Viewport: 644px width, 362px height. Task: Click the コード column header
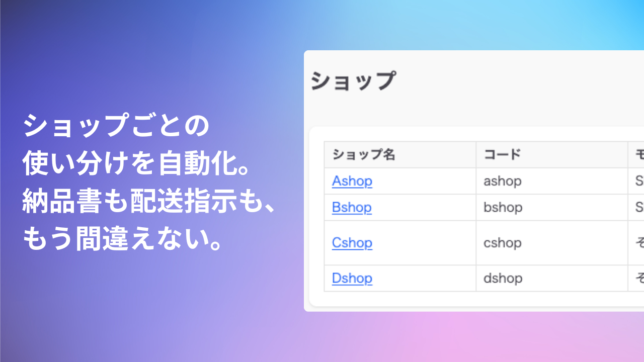point(502,155)
